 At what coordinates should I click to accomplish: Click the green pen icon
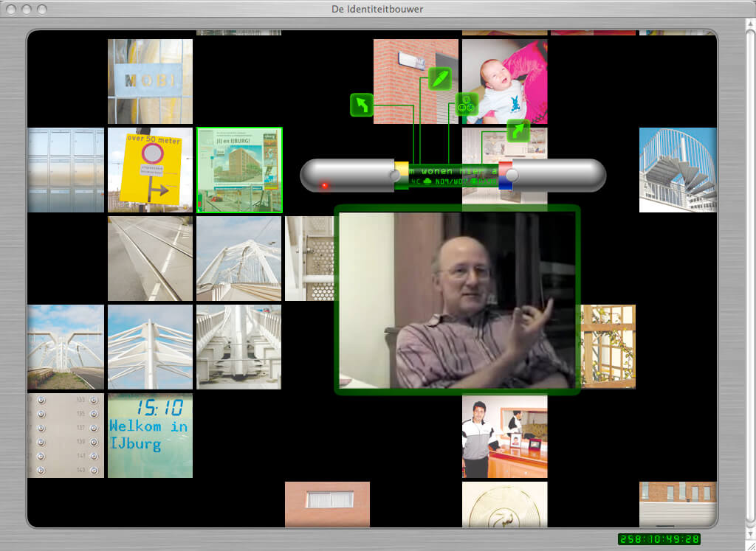click(439, 78)
